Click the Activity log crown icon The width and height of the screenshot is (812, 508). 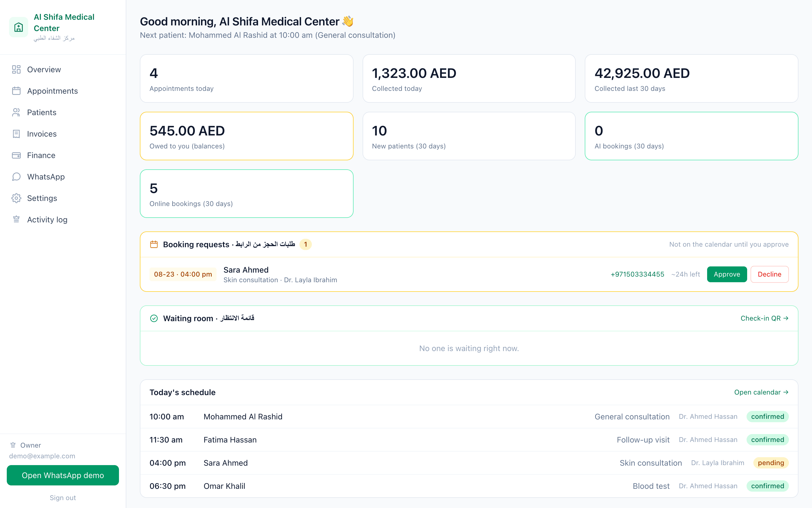[16, 219]
